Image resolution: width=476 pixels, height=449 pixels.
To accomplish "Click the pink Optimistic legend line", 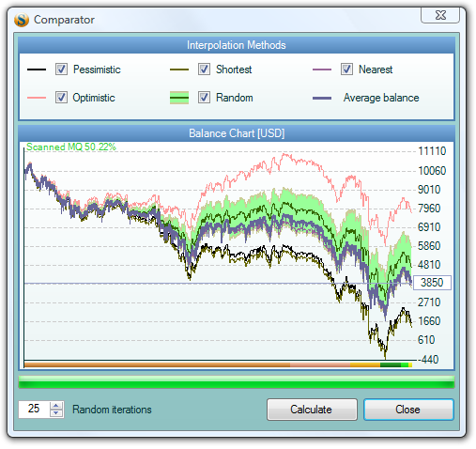I will point(37,98).
